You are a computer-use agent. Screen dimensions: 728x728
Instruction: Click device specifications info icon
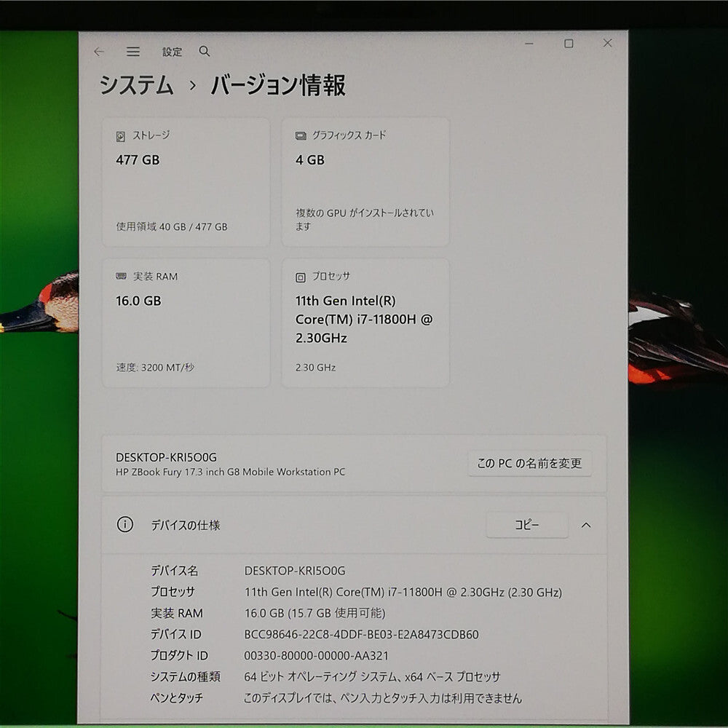pyautogui.click(x=125, y=524)
